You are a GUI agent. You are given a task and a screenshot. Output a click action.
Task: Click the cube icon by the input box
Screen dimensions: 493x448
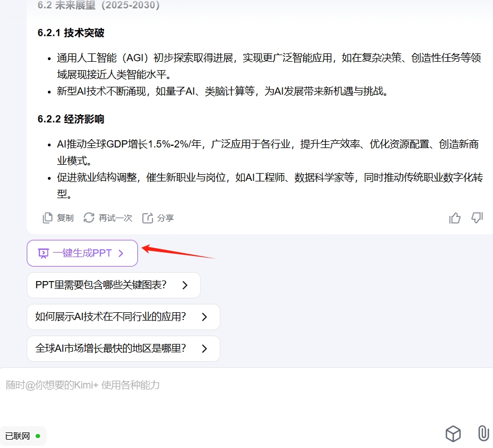(453, 434)
